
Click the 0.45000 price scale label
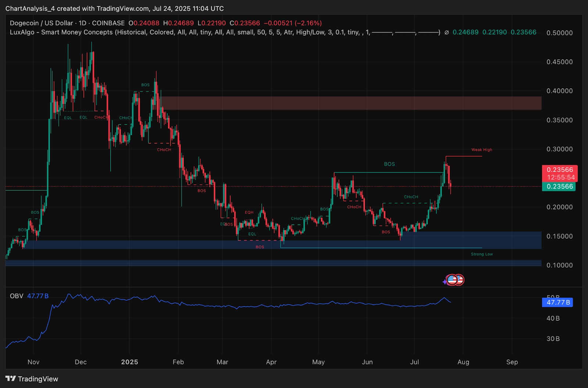click(x=559, y=62)
